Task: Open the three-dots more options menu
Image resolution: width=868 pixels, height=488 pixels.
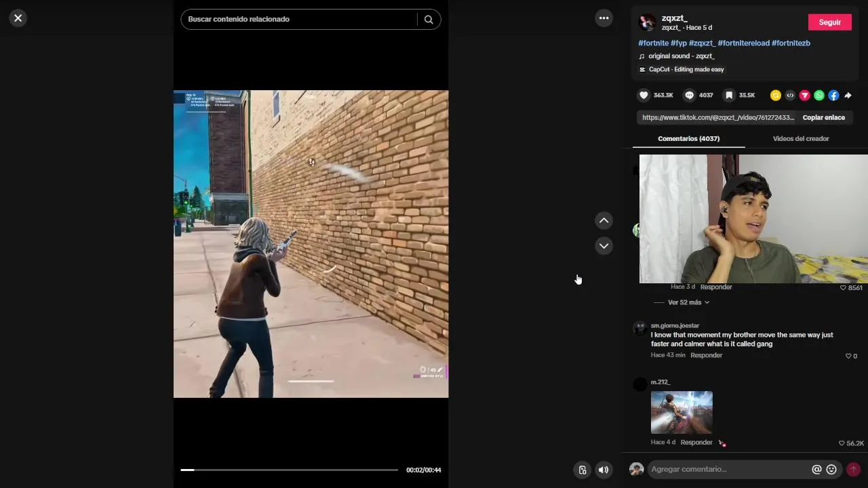Action: pyautogui.click(x=604, y=18)
